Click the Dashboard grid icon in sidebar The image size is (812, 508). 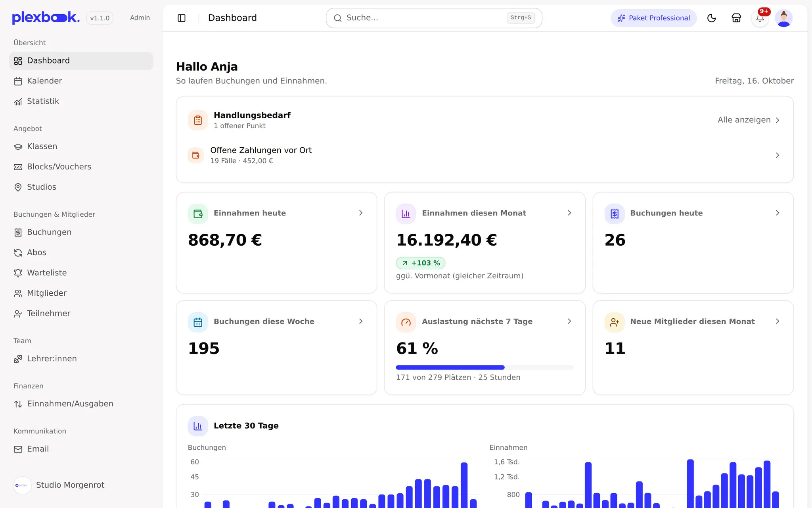[x=18, y=61]
